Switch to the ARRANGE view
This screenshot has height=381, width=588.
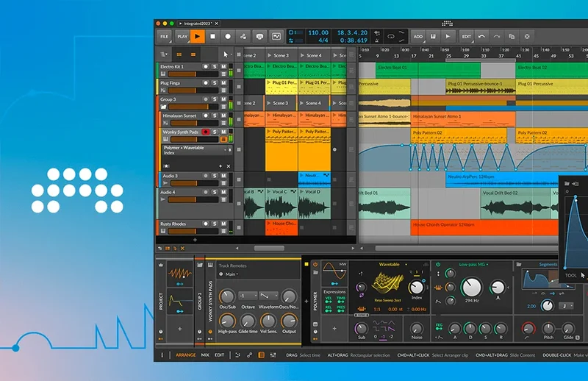pyautogui.click(x=186, y=355)
